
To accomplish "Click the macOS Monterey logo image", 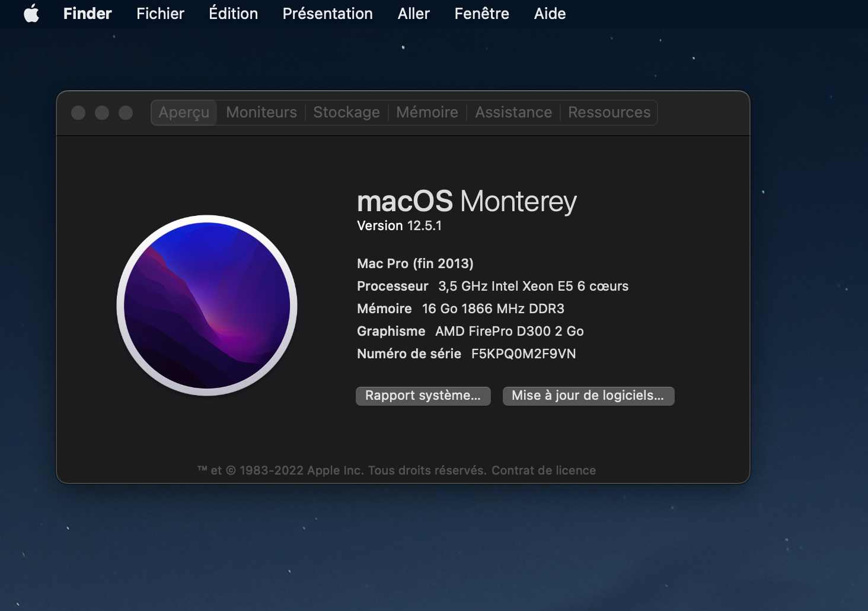I will pyautogui.click(x=207, y=305).
